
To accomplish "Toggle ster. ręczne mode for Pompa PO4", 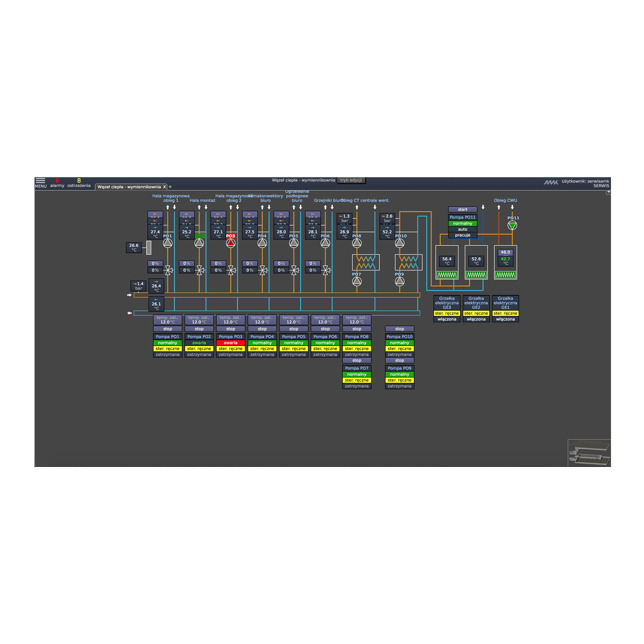I will click(x=262, y=349).
